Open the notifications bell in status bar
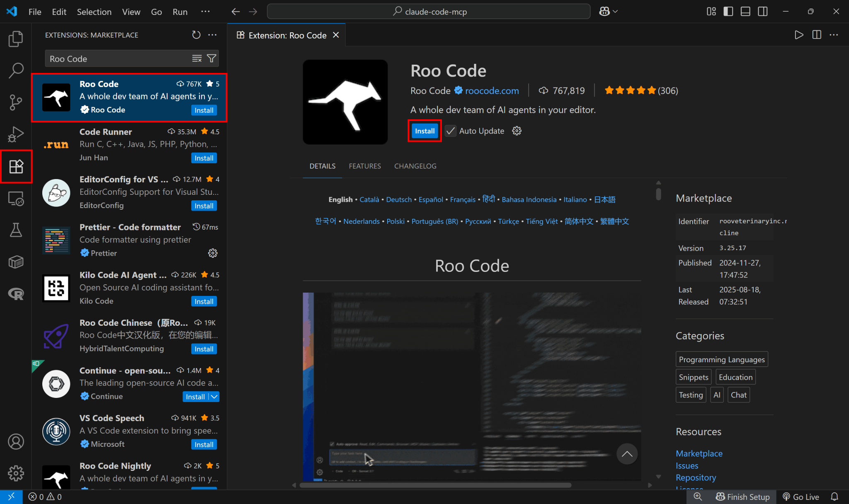The image size is (849, 504). pyautogui.click(x=835, y=497)
